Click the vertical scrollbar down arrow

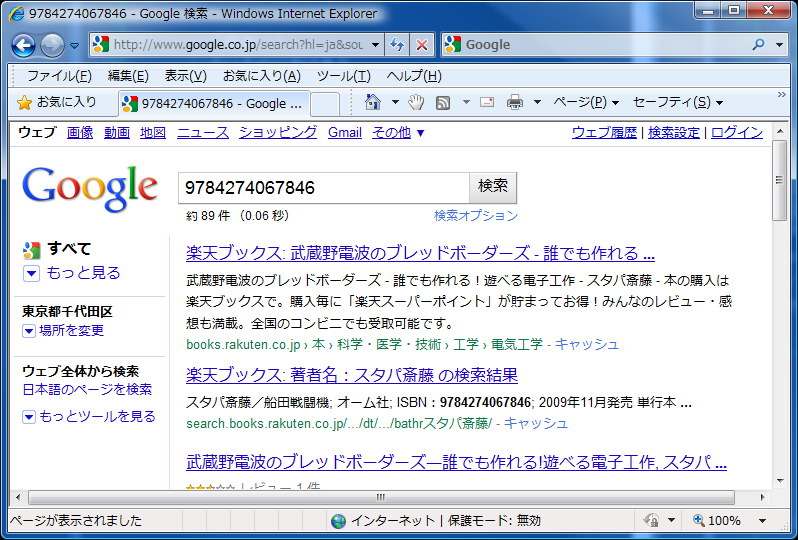(779, 480)
